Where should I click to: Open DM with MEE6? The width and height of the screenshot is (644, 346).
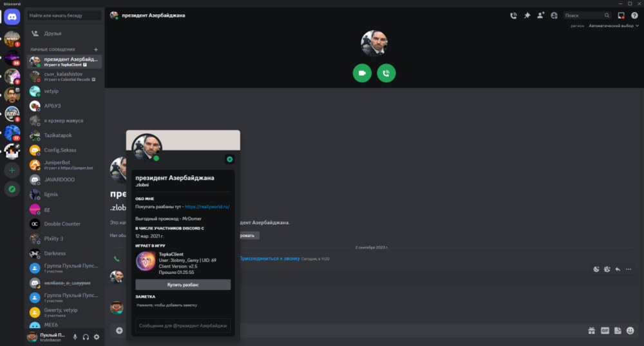64,325
